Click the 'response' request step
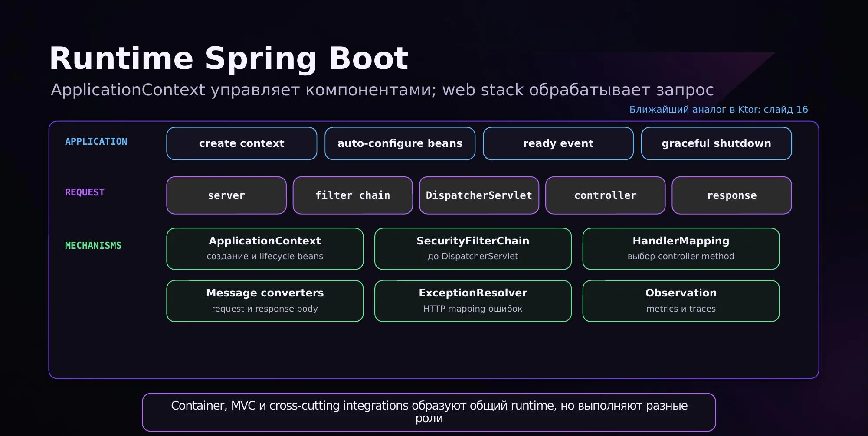868x436 pixels. (x=732, y=195)
